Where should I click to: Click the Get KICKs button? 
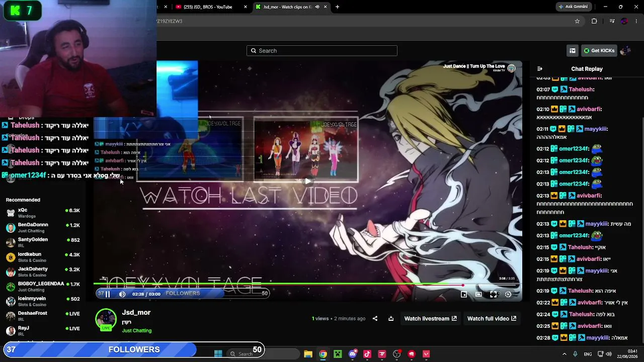(x=599, y=51)
